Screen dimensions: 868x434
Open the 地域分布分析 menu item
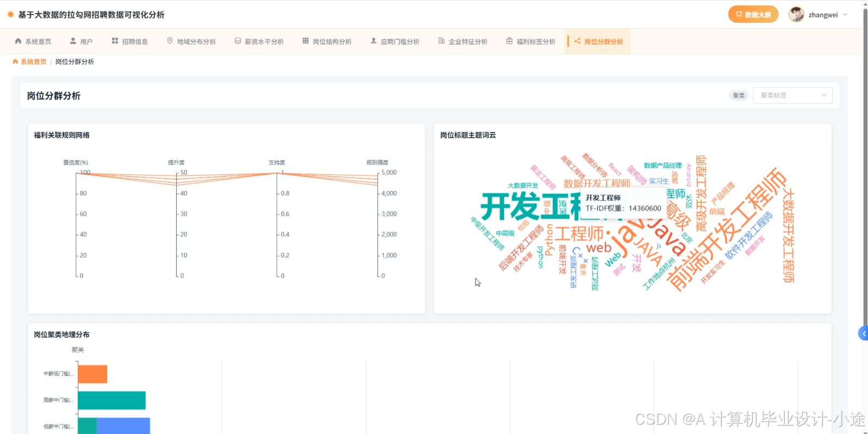click(x=191, y=41)
